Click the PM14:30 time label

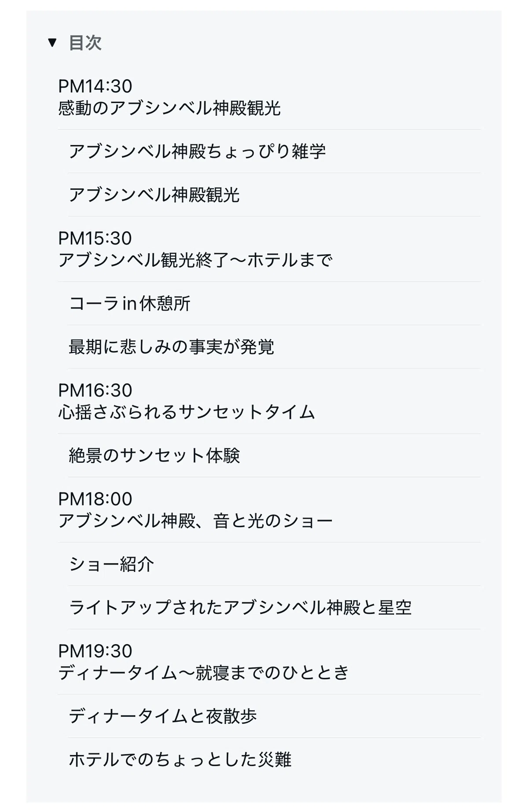95,86
